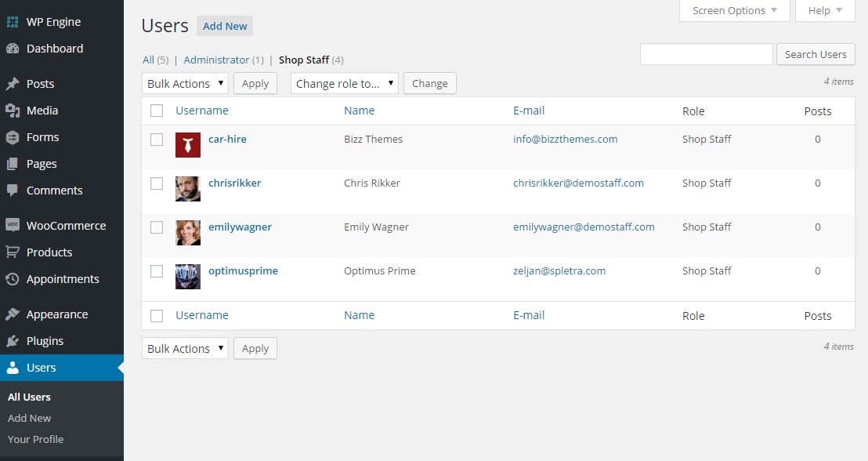Click the WP Engine sidebar icon

(x=13, y=22)
